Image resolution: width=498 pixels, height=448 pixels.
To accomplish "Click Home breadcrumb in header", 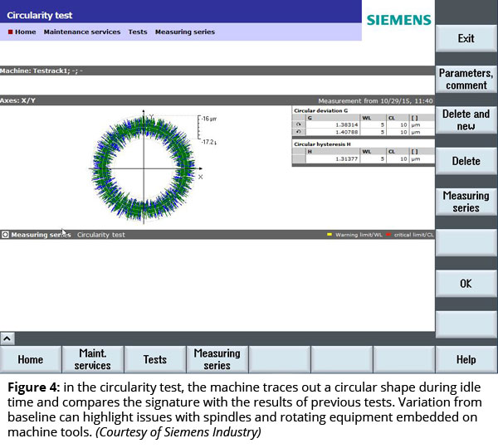I will [x=26, y=32].
